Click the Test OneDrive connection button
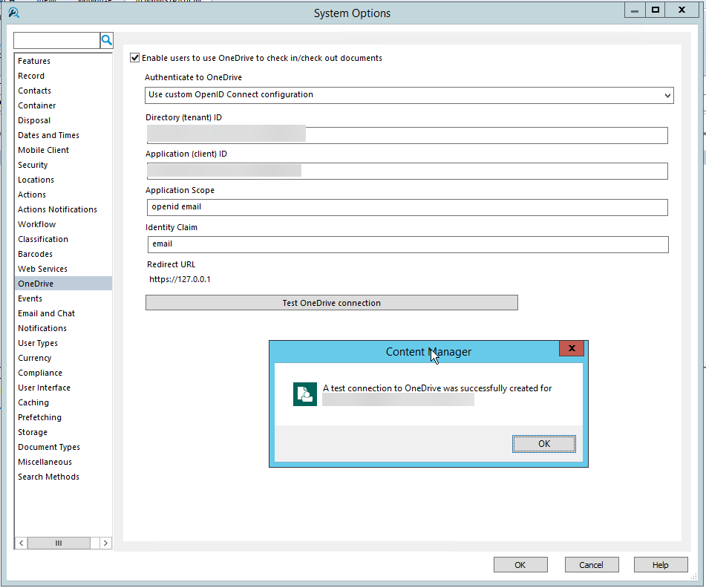 coord(331,302)
